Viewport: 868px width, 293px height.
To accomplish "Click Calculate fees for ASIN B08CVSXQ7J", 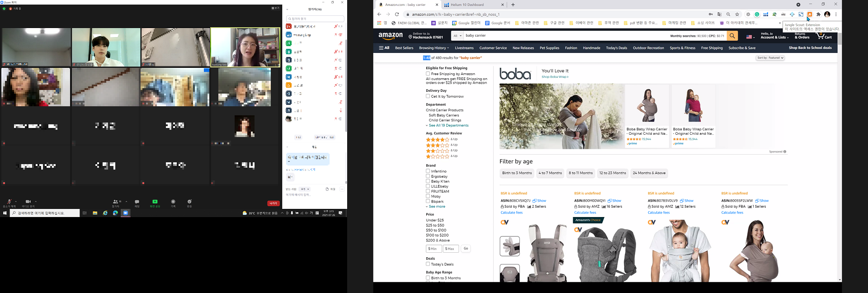I will [x=511, y=213].
